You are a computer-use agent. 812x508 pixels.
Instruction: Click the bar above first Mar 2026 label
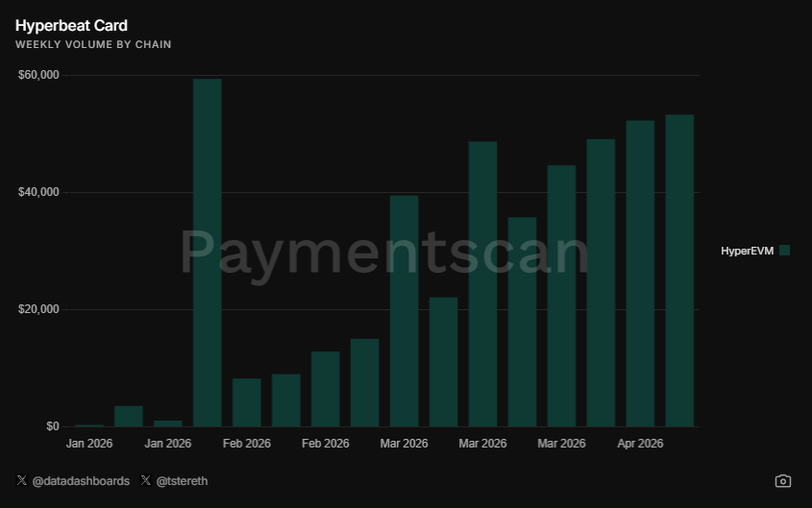404,311
